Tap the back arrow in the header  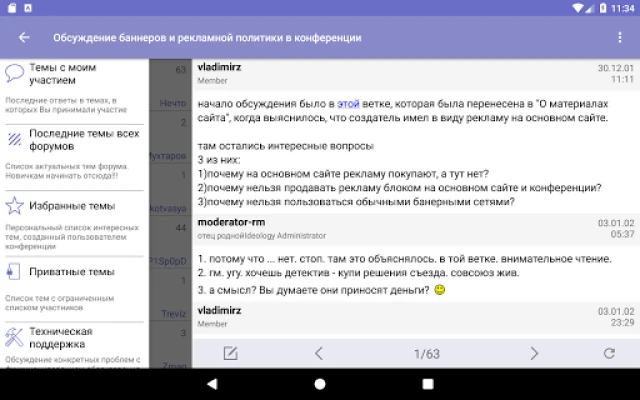click(x=24, y=38)
